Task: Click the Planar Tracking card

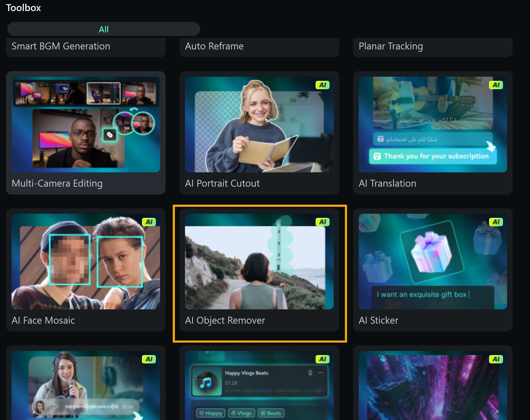Action: tap(432, 47)
